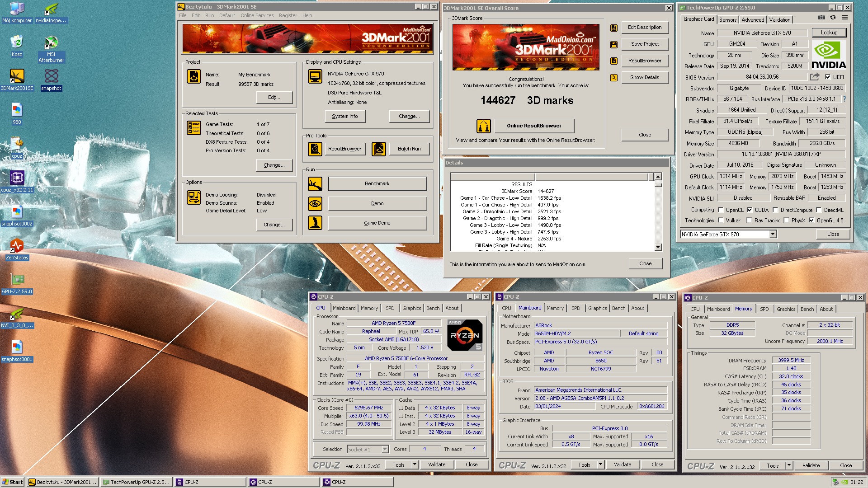Click the Edit... button in Project section

coord(274,97)
